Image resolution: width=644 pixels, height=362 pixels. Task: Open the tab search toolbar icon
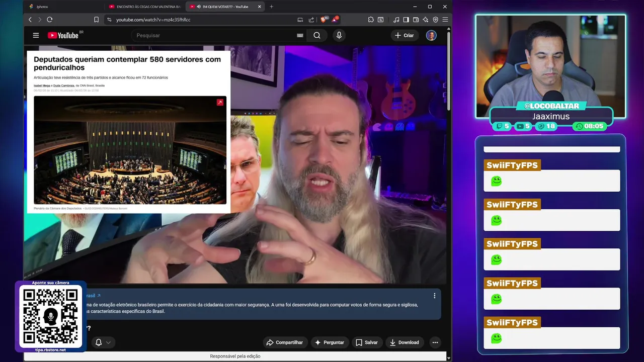381,20
